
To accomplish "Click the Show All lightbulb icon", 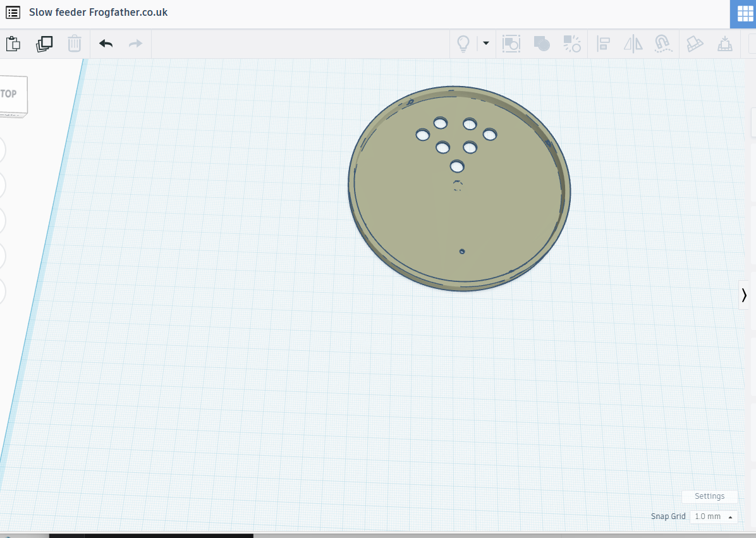I will click(x=463, y=44).
